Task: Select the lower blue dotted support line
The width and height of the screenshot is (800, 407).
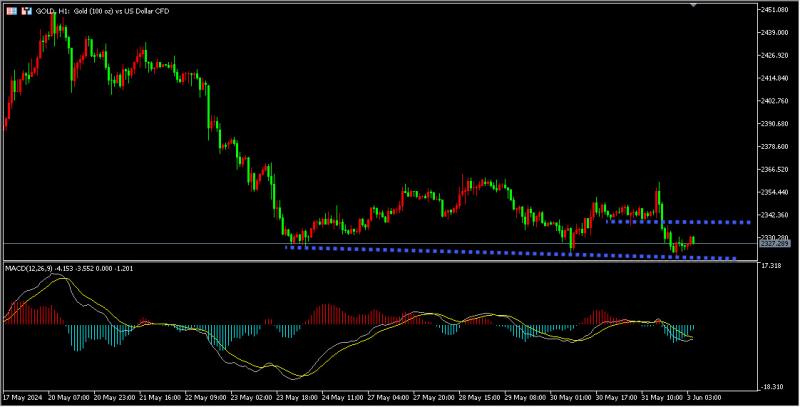Action: (x=510, y=253)
